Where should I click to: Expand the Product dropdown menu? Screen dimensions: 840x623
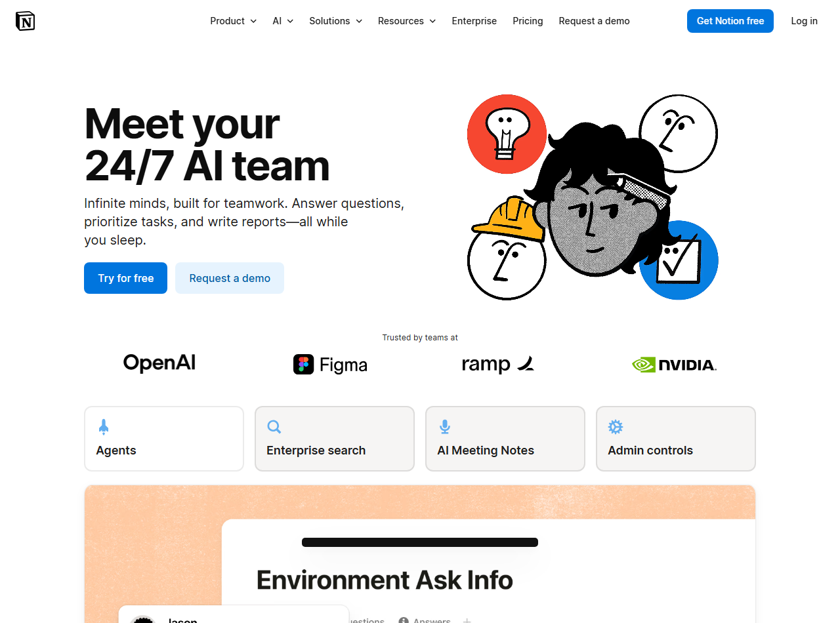point(234,21)
